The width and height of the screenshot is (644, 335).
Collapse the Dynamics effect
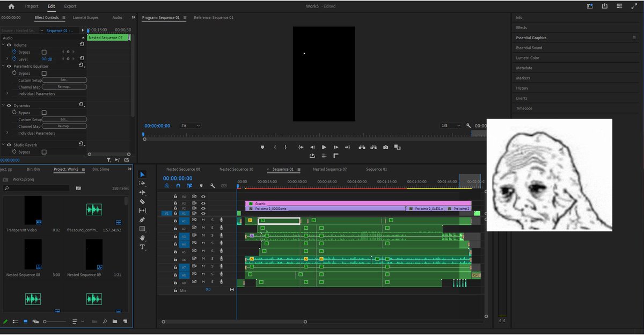tap(3, 106)
